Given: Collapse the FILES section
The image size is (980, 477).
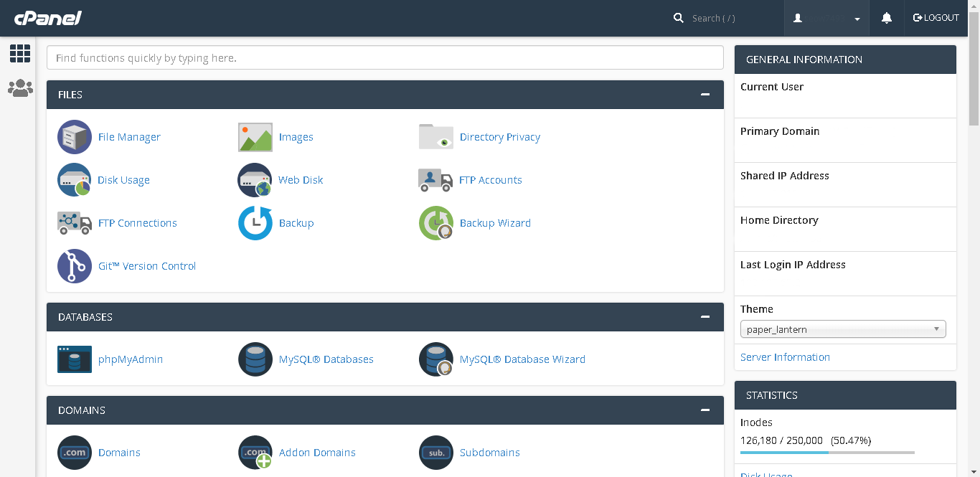Looking at the screenshot, I should (705, 95).
